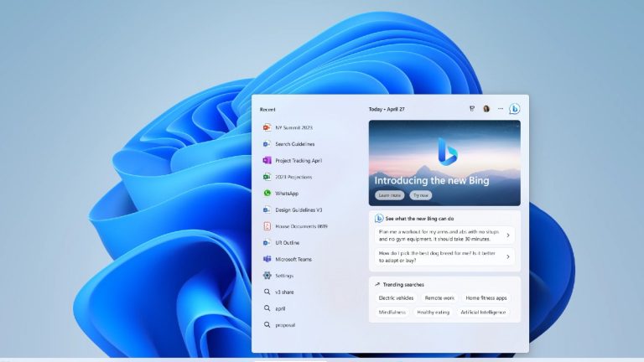Expand the workout plan suggestion chevron

click(x=508, y=235)
